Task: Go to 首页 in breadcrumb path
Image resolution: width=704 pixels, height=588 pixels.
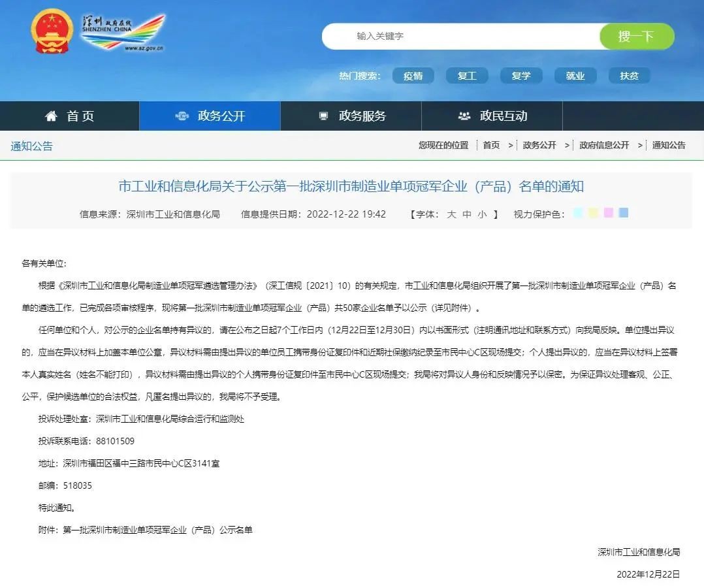Action: (x=491, y=145)
